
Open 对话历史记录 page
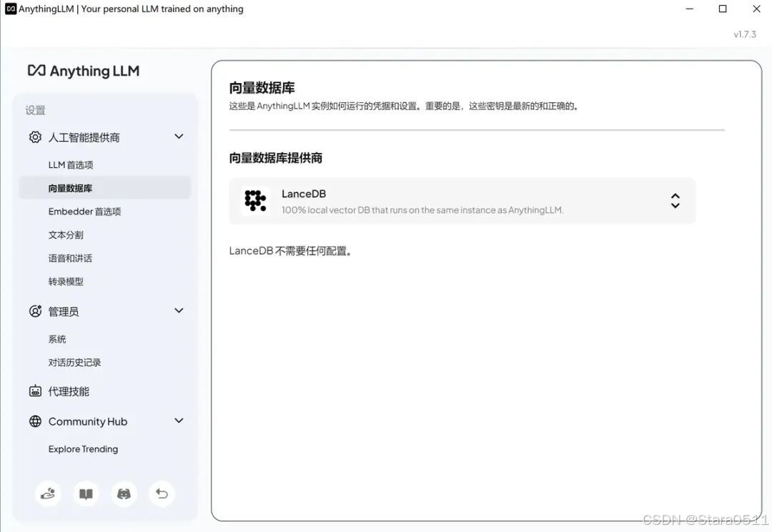(74, 362)
